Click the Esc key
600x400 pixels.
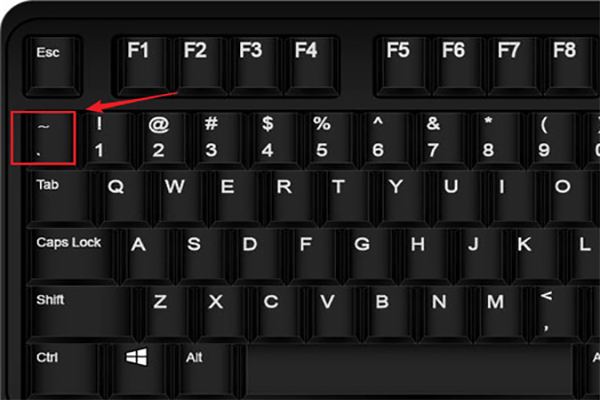[52, 65]
